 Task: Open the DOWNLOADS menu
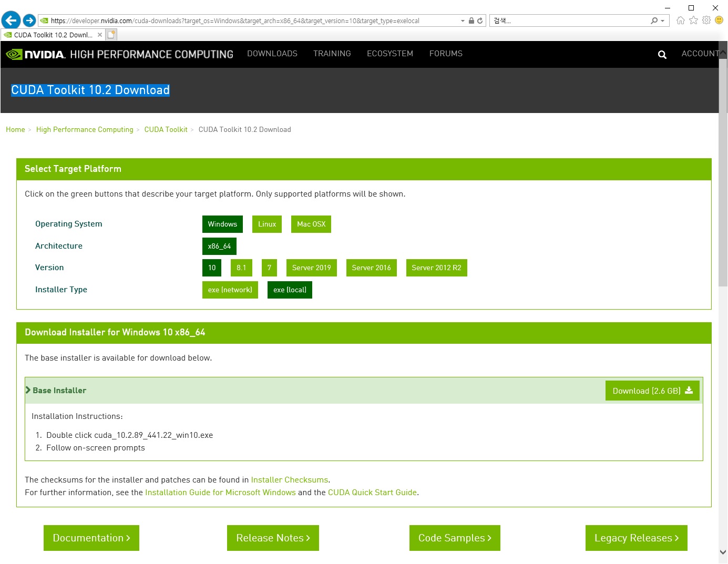point(272,54)
